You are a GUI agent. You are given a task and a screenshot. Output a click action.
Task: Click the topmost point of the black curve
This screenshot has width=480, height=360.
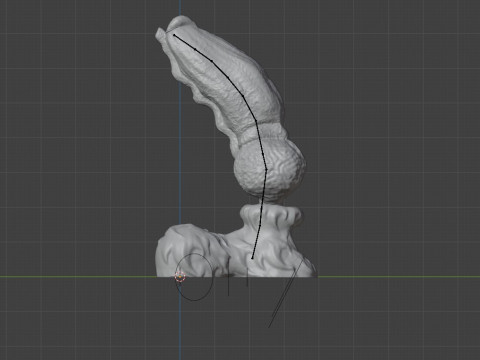174,35
